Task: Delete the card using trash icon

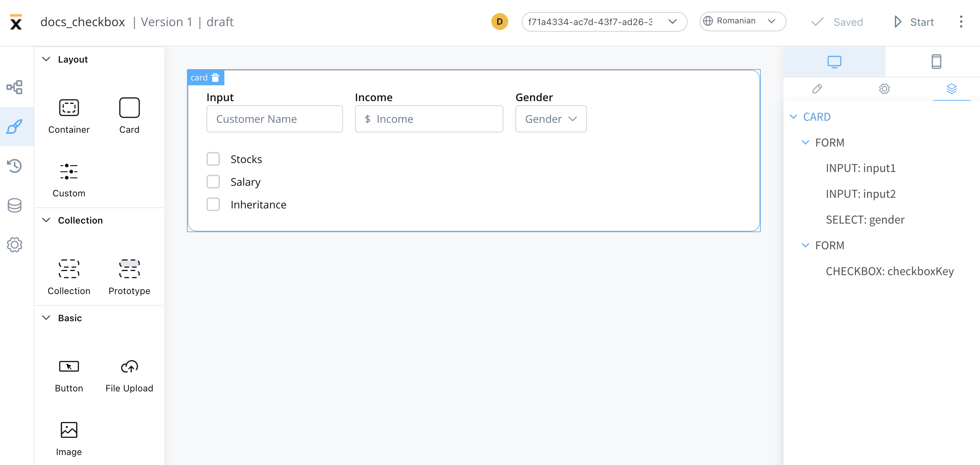Action: pos(215,77)
